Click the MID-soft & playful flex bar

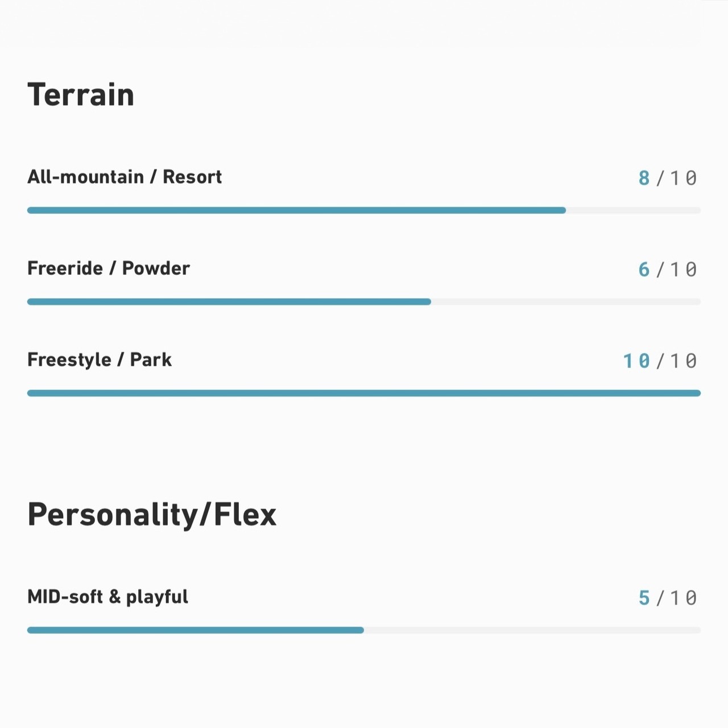364,630
